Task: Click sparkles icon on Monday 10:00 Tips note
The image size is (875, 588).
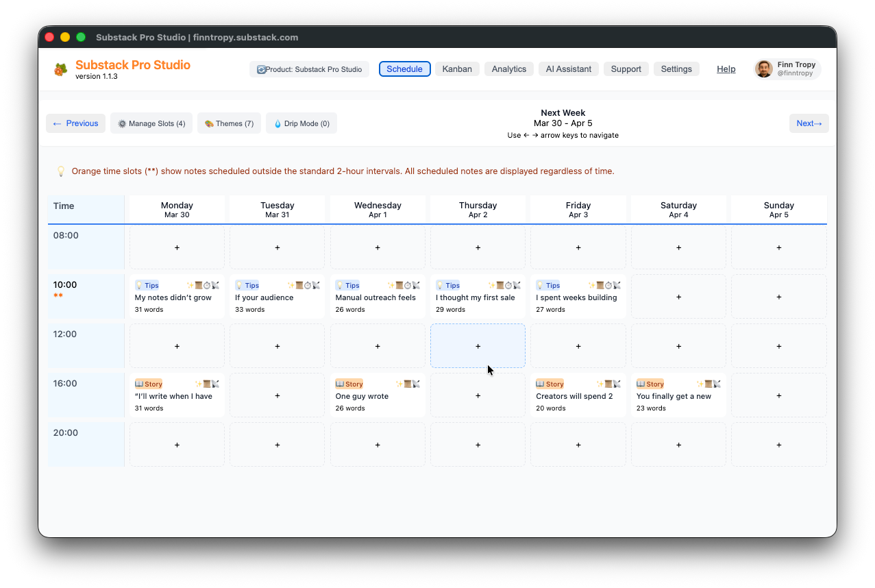Action: [190, 285]
